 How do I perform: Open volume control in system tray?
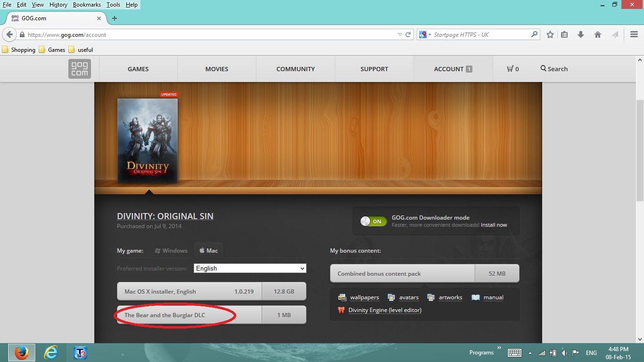point(564,353)
